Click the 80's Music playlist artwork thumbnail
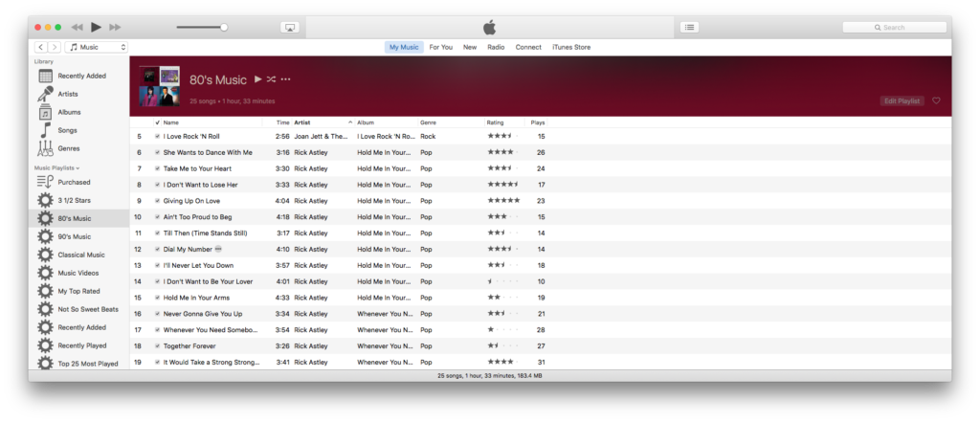980x422 pixels. click(160, 86)
